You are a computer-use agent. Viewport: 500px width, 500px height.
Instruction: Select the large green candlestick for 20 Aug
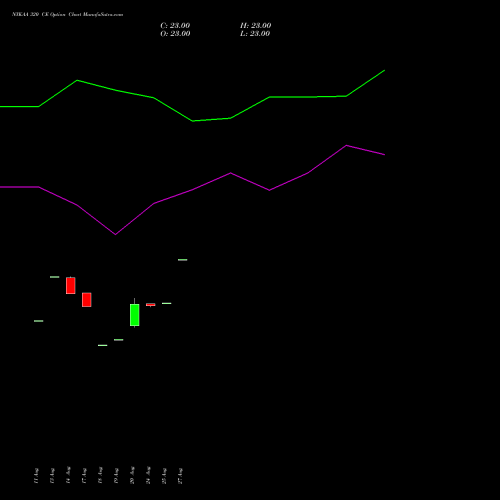[x=135, y=315]
